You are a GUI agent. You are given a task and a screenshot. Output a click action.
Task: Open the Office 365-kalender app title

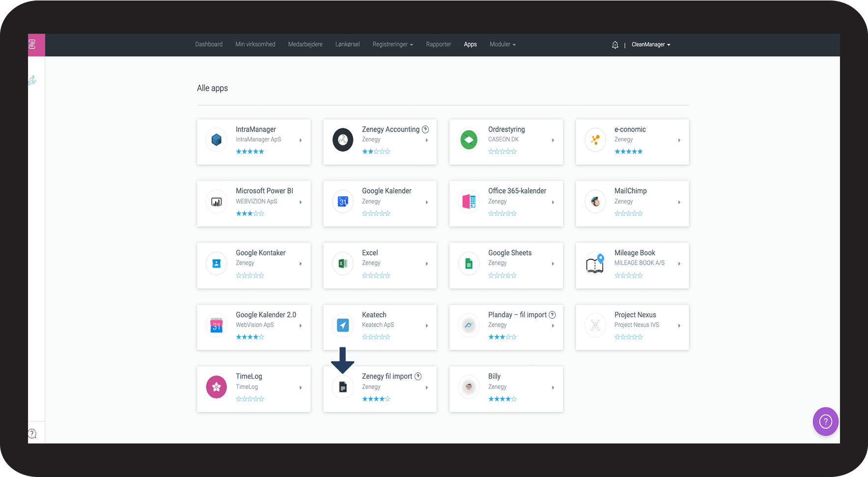(x=517, y=191)
